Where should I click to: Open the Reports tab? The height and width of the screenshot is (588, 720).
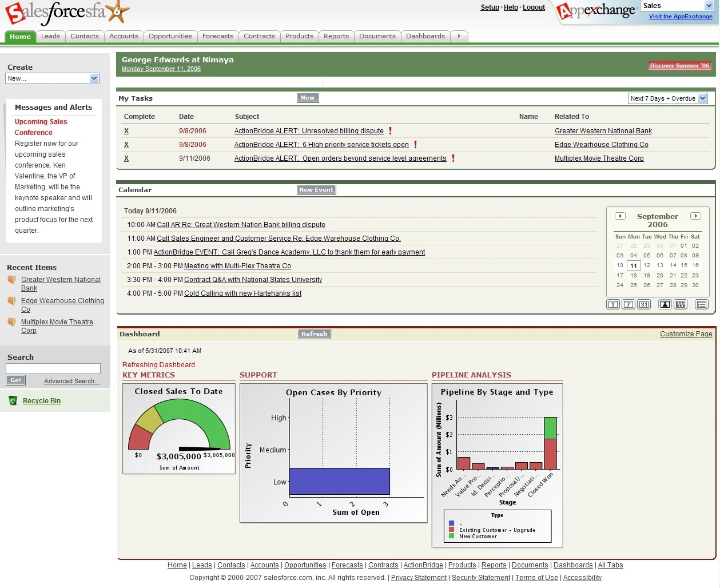click(x=336, y=36)
